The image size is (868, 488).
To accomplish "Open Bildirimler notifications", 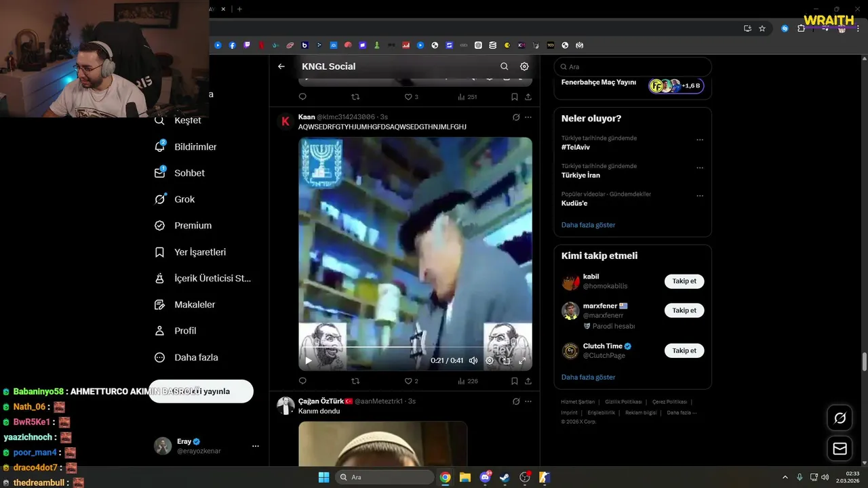I will click(x=186, y=147).
